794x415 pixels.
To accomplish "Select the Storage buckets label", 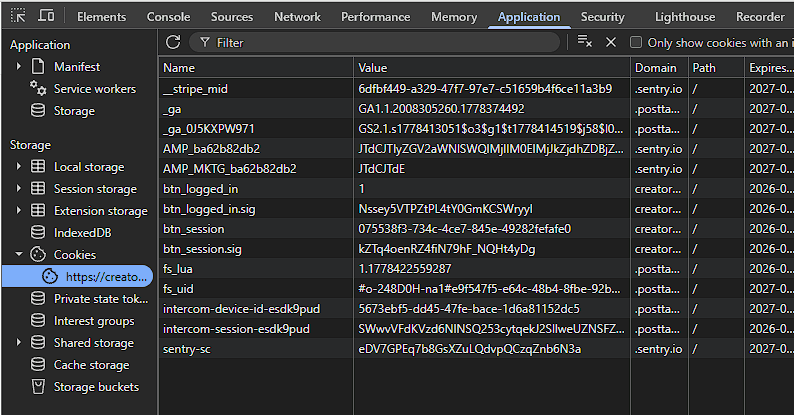I will pos(96,387).
